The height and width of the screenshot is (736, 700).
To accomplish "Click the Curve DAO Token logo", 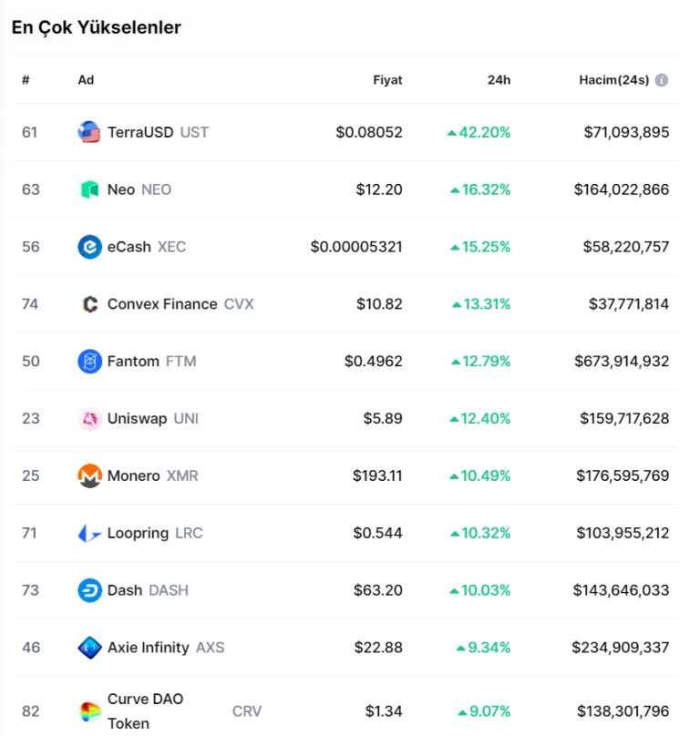I will point(89,711).
